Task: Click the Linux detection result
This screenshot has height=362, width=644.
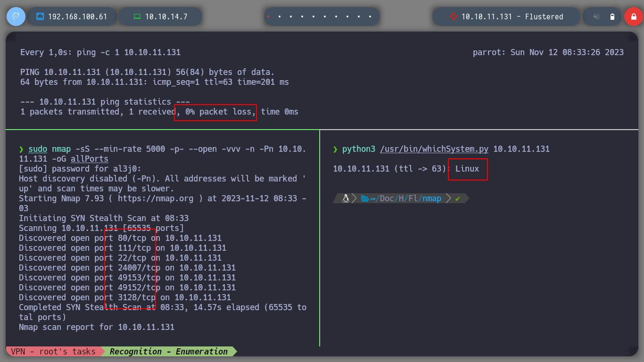Action: [467, 169]
